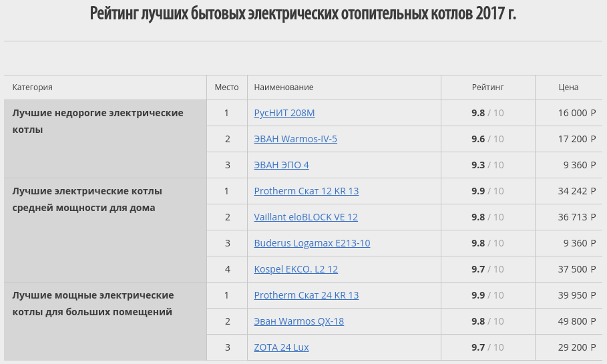This screenshot has width=607, height=364.
Task: Click the Цена column header
Action: [568, 87]
